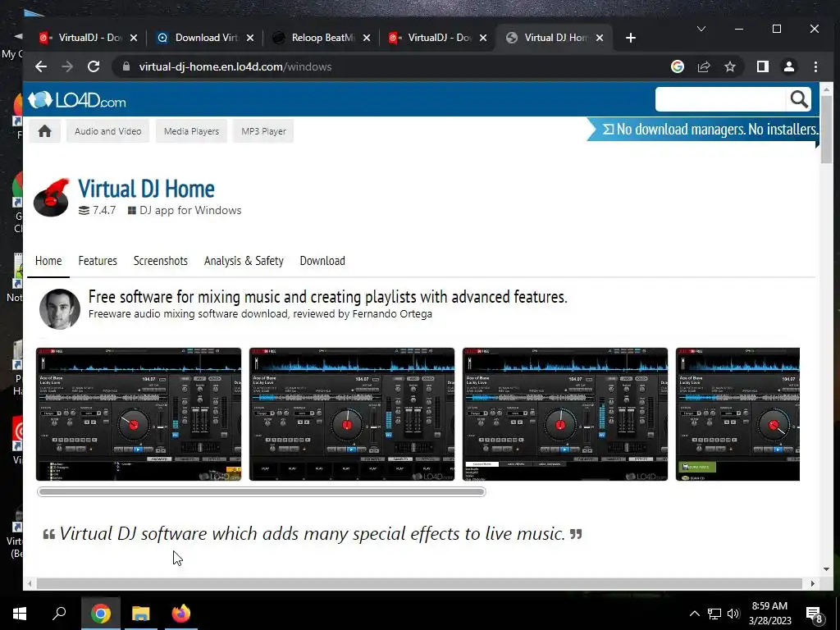Click Chrome icon in taskbar
Viewport: 840px width, 630px height.
100,614
